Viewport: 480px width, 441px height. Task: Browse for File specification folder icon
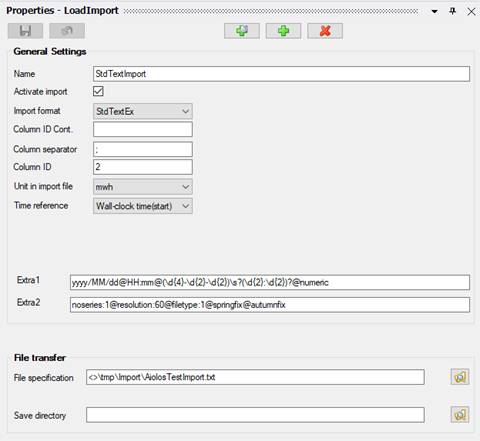point(460,377)
